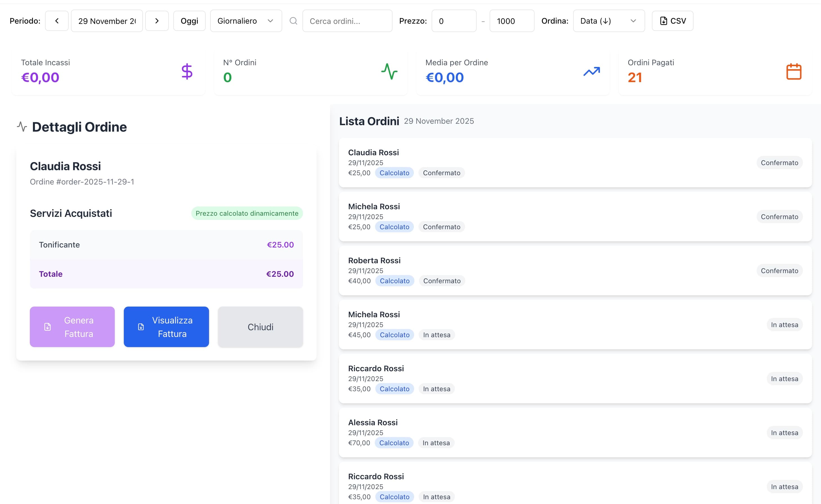
Task: Open invoice via Visualizza Fattura
Action: pyautogui.click(x=166, y=327)
